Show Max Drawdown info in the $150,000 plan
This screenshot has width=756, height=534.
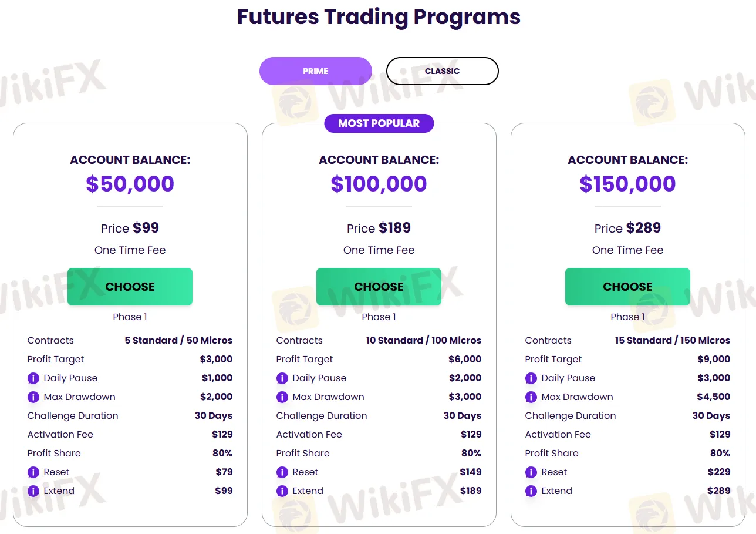(531, 397)
